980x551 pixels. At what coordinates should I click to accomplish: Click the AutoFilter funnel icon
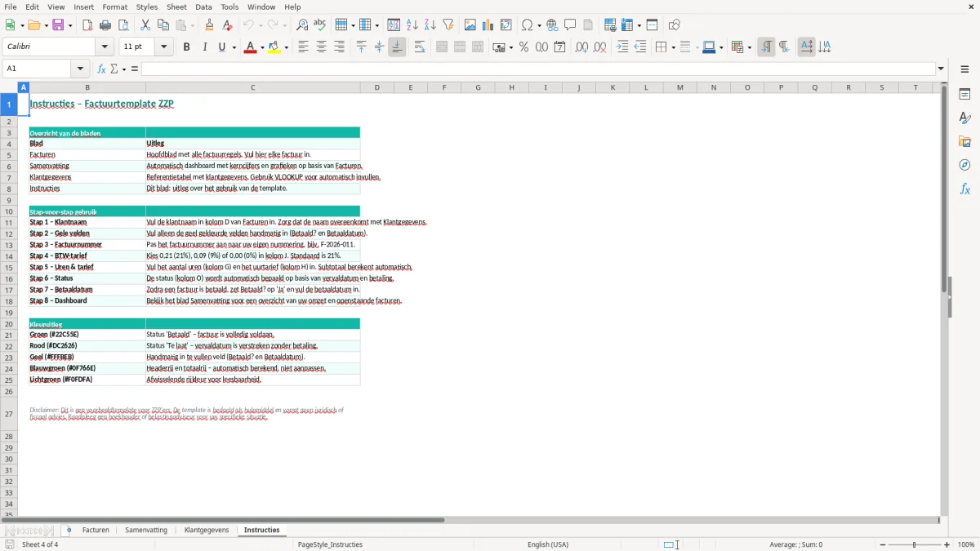coord(448,25)
